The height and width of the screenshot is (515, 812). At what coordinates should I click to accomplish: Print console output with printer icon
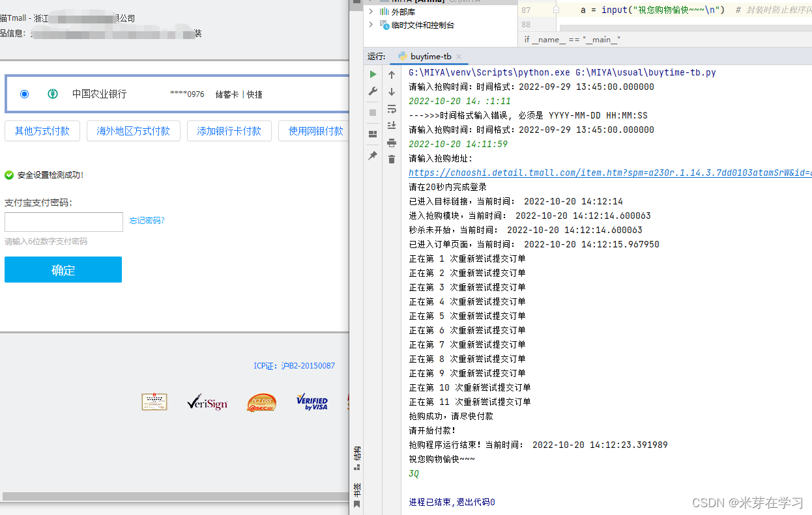click(x=392, y=143)
